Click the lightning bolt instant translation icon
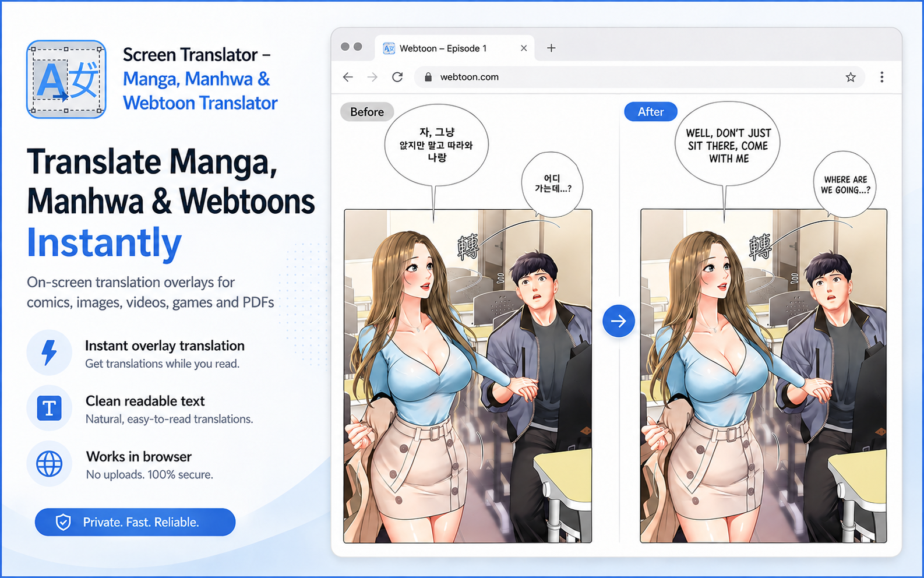Image resolution: width=924 pixels, height=578 pixels. click(x=50, y=353)
